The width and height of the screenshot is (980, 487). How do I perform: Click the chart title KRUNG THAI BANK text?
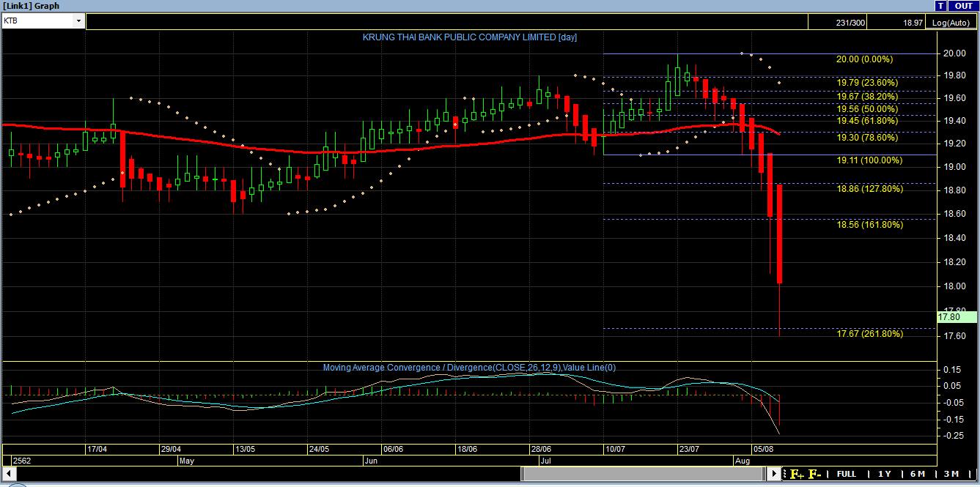point(470,37)
